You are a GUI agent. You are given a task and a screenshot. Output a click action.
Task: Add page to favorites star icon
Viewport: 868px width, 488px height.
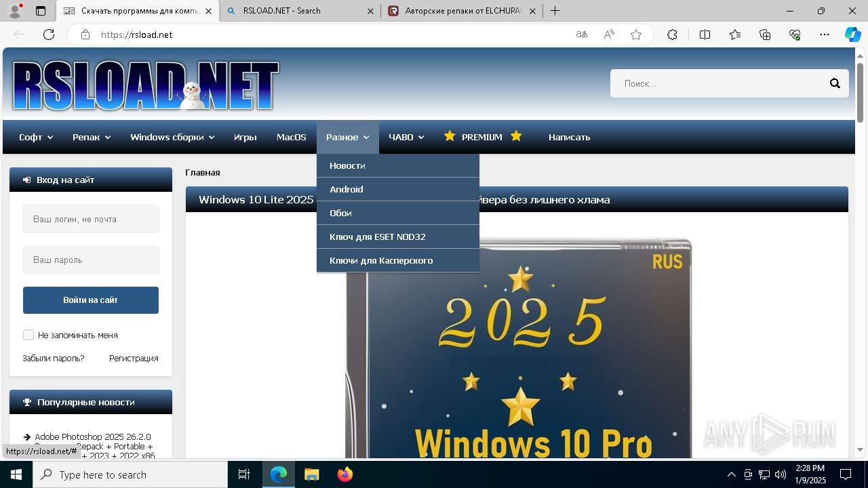636,35
